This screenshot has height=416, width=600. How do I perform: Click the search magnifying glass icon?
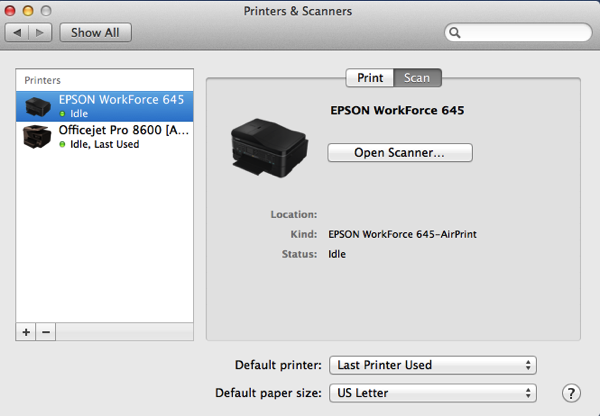tap(456, 32)
